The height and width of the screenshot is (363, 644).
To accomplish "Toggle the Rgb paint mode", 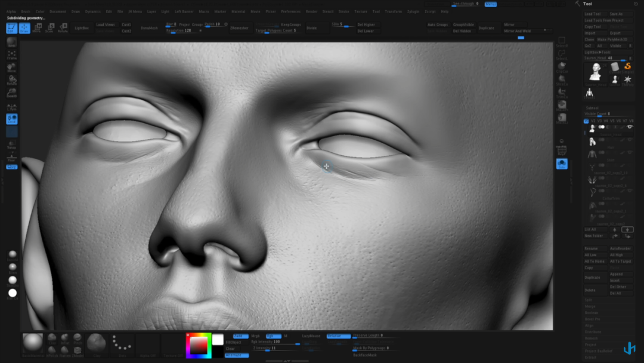I will (273, 336).
